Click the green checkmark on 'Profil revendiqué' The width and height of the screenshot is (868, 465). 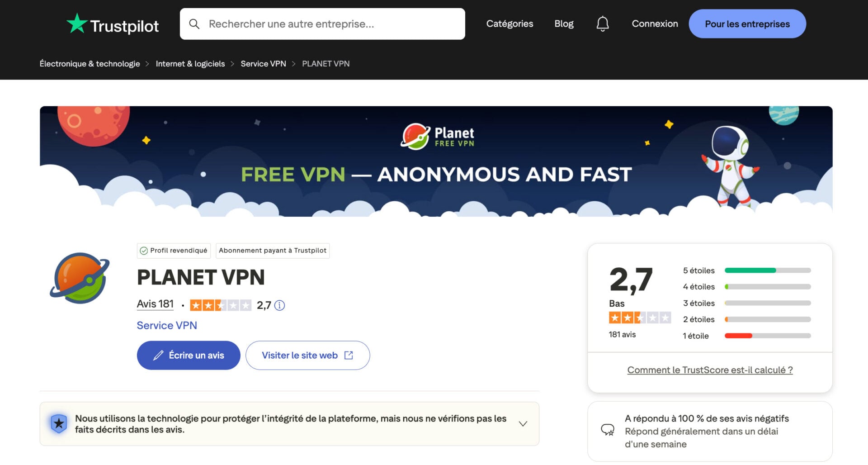click(x=143, y=251)
